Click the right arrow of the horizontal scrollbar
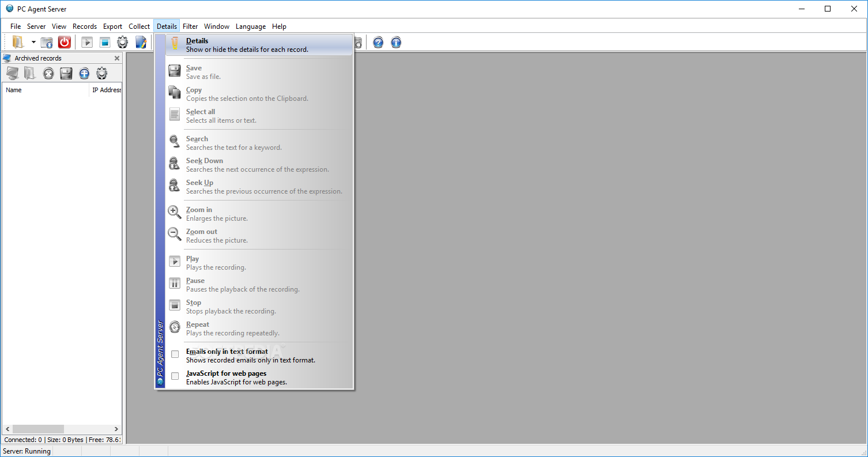Viewport: 868px width, 457px height. point(116,429)
